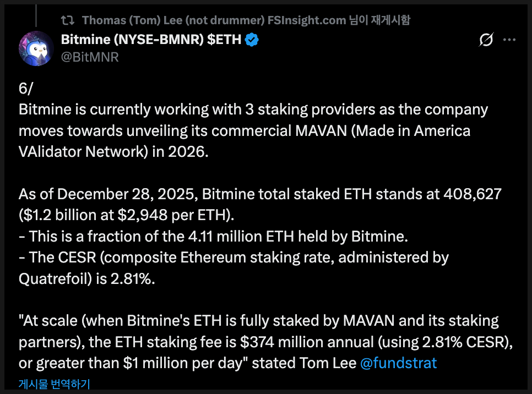Click the Bitmine penguin profile avatar
The height and width of the screenshot is (394, 532).
coord(36,48)
